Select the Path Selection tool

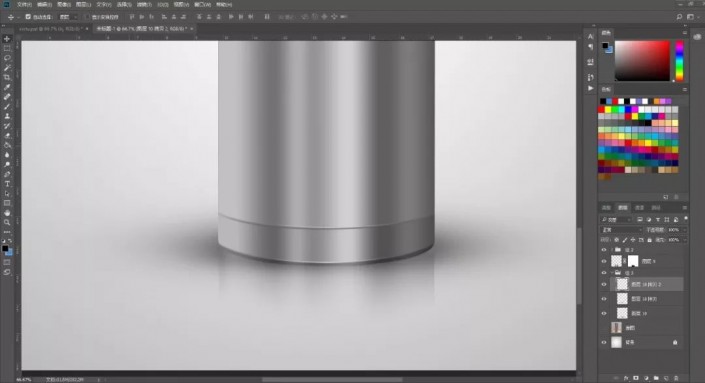[x=7, y=194]
